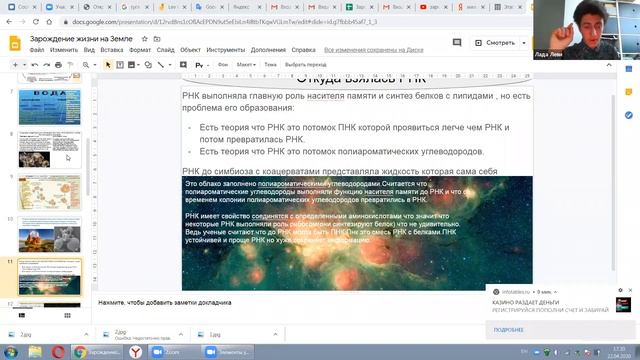Open the Макет layout dropdown

click(x=246, y=65)
